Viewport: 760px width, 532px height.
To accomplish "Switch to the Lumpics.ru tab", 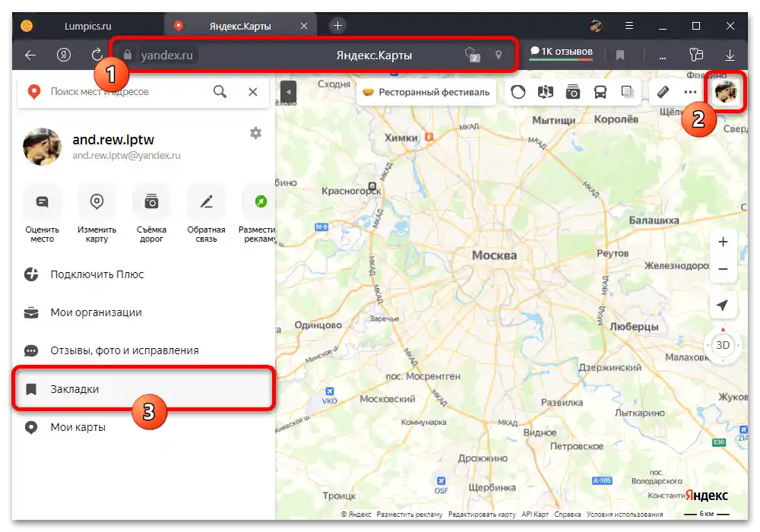I will 87,26.
